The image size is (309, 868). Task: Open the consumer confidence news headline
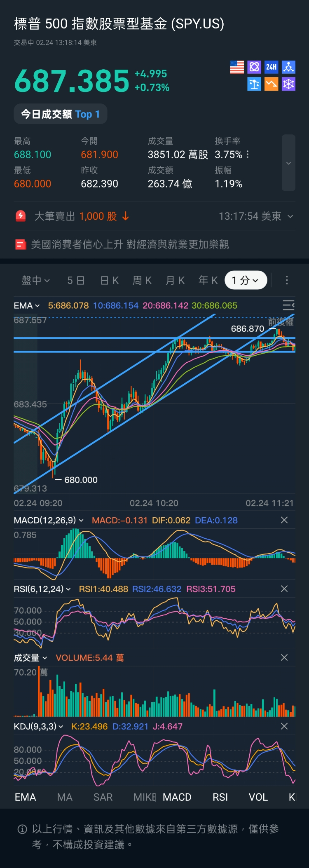tap(130, 244)
